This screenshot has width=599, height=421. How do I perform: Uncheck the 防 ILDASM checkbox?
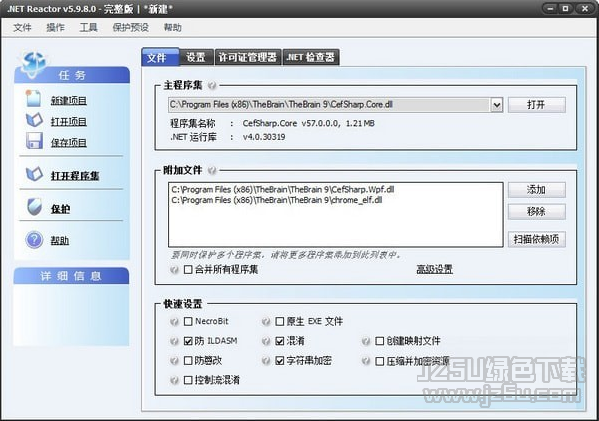pos(188,341)
